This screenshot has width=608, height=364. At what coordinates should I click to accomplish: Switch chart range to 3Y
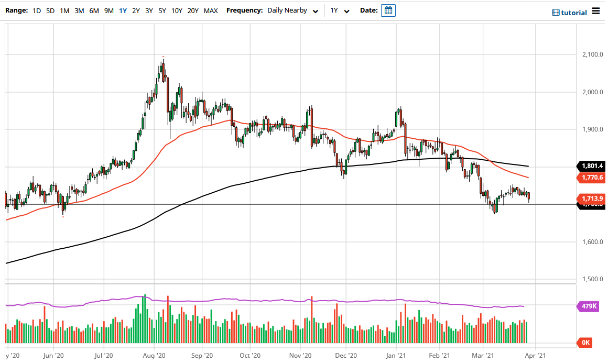149,11
